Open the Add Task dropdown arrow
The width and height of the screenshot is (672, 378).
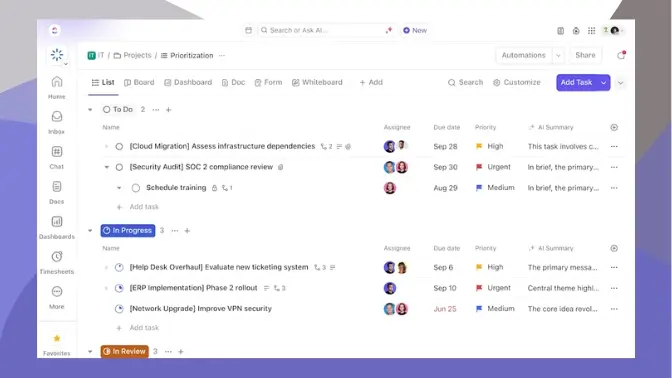point(603,83)
